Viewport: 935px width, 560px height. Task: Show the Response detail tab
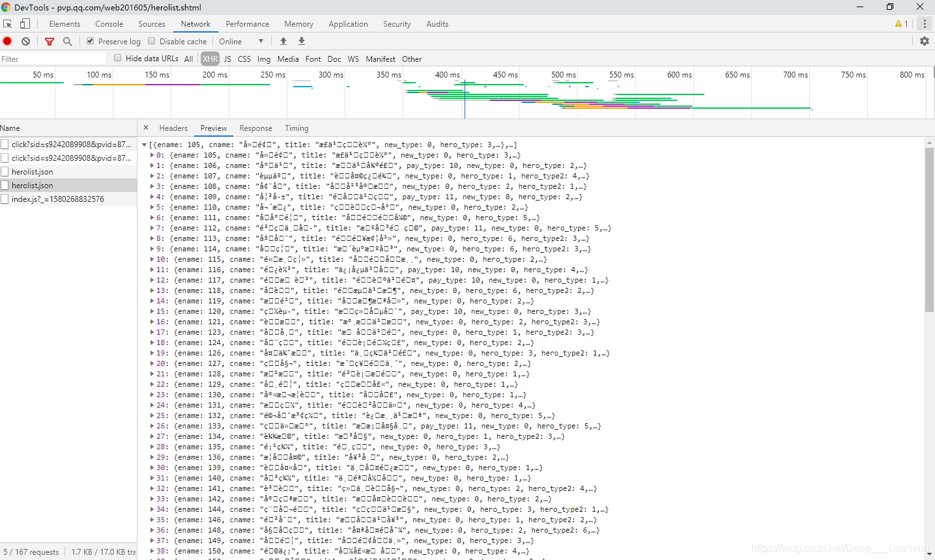[x=255, y=128]
